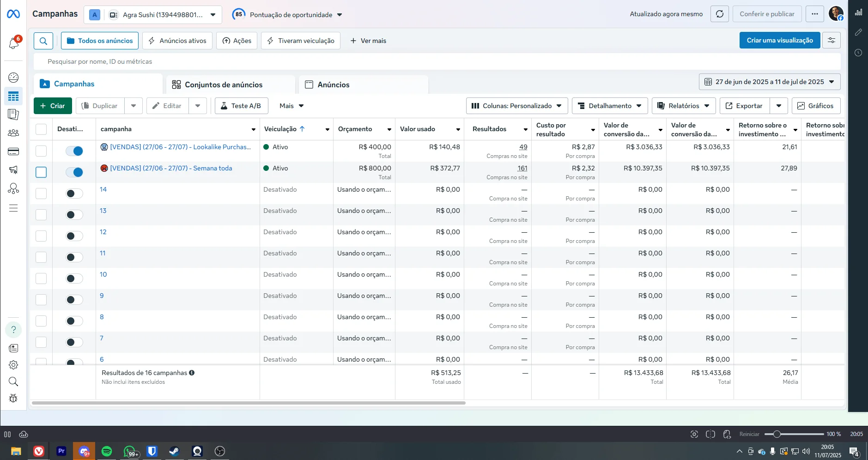
Task: Open File Explorer from the taskbar
Action: click(16, 451)
